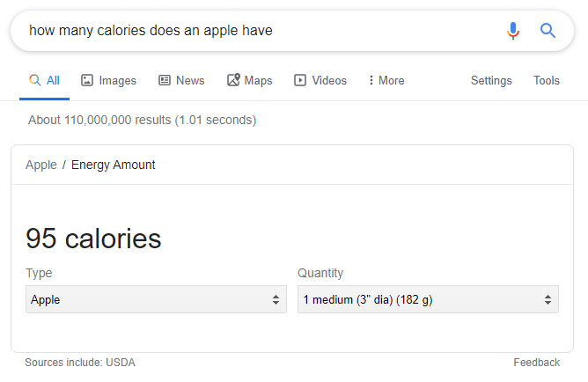Open the Tools menu
The height and width of the screenshot is (382, 588).
pos(547,80)
